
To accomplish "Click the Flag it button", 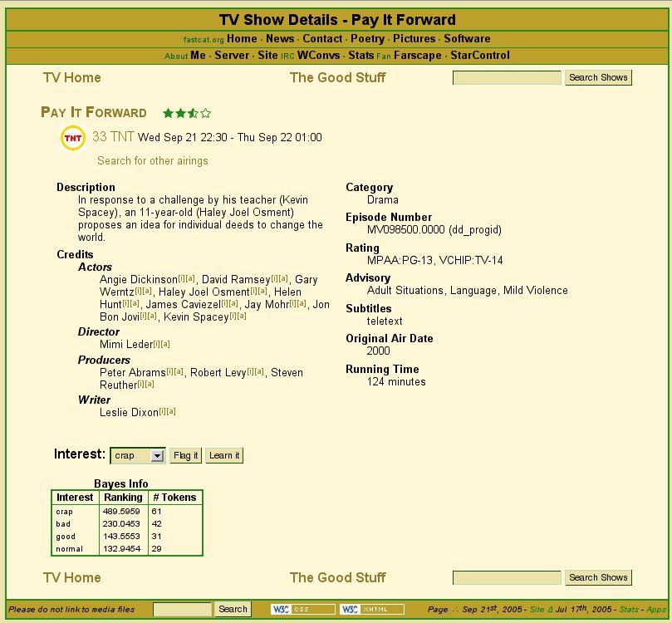I will tap(185, 455).
